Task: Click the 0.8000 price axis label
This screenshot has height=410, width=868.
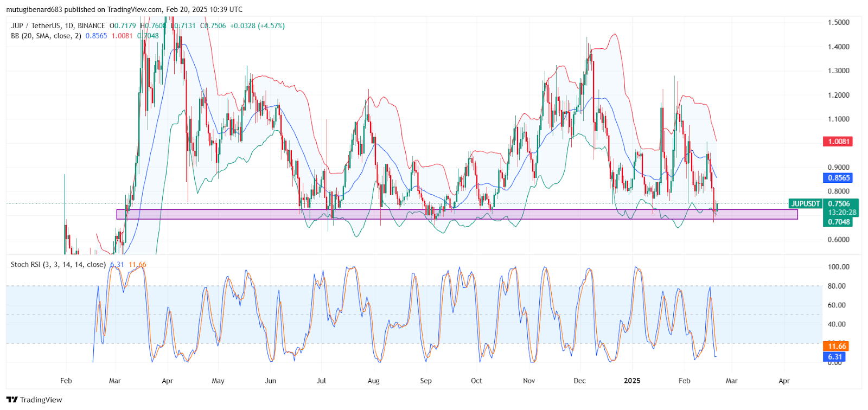Action: pos(839,191)
